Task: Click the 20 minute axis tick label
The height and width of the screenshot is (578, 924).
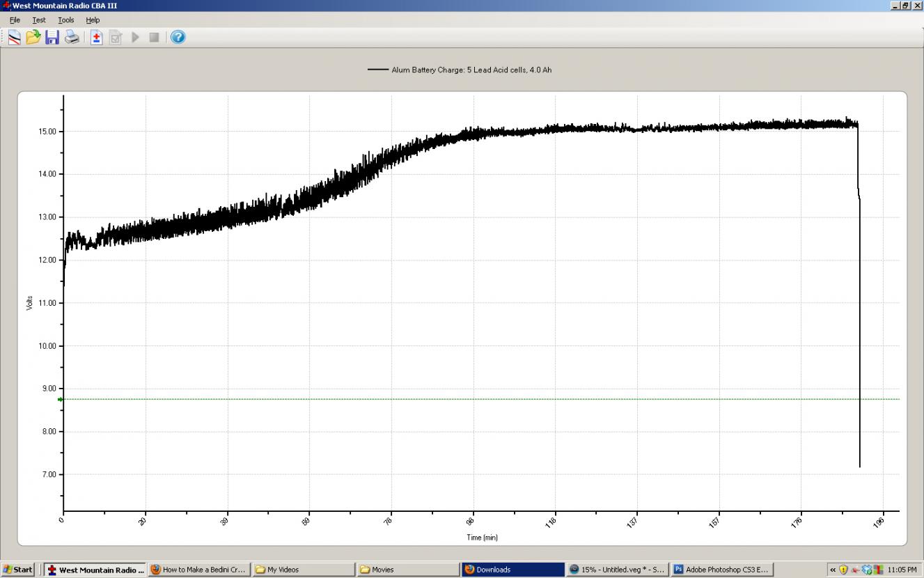Action: (143, 520)
